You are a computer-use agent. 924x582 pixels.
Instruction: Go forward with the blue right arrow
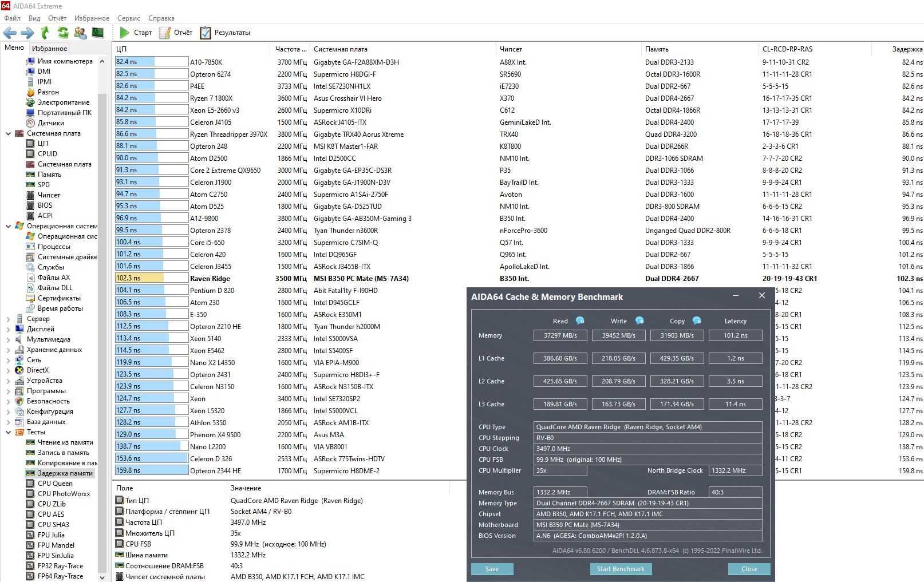(27, 33)
